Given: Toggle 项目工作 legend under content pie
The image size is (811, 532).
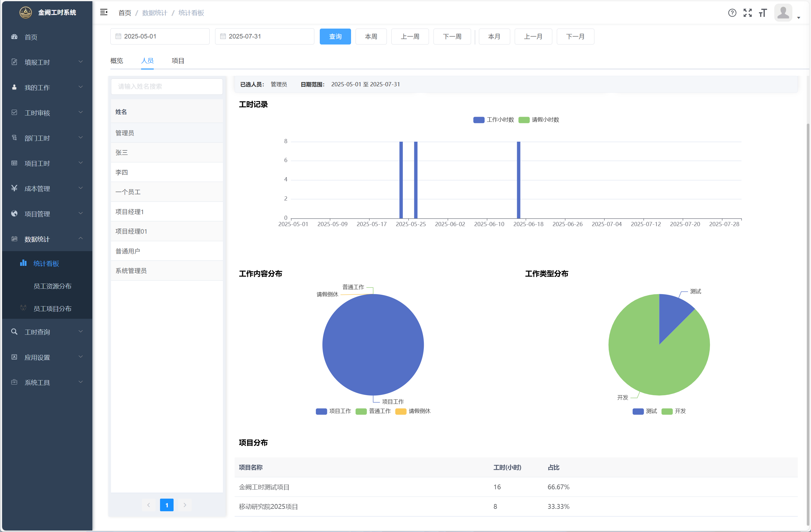Looking at the screenshot, I should [333, 411].
